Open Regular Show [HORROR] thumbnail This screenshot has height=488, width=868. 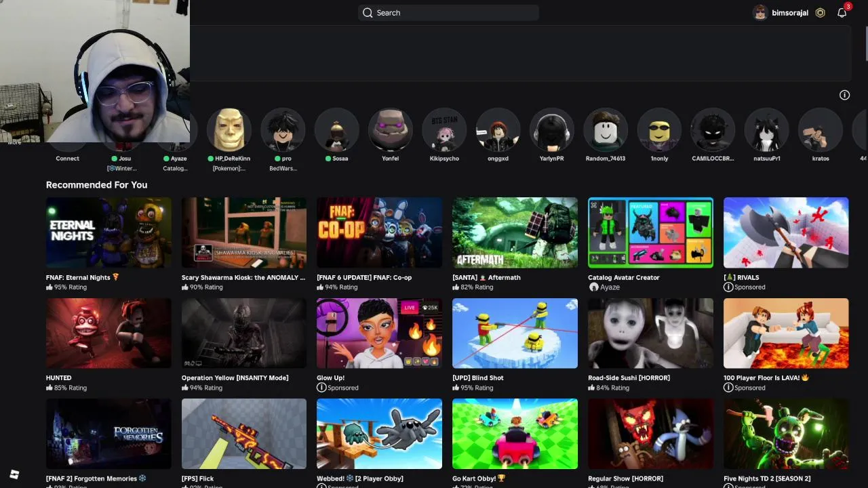point(650,434)
